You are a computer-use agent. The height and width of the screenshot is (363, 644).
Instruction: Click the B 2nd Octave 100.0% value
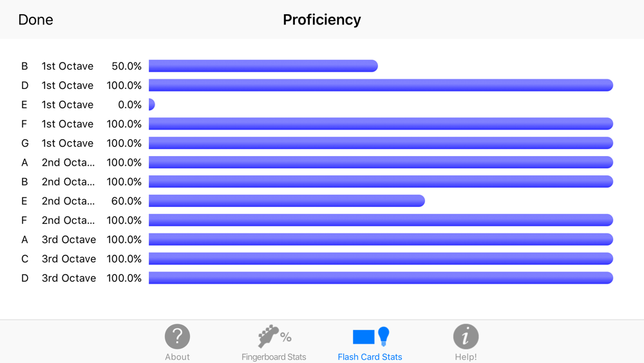[x=124, y=182]
